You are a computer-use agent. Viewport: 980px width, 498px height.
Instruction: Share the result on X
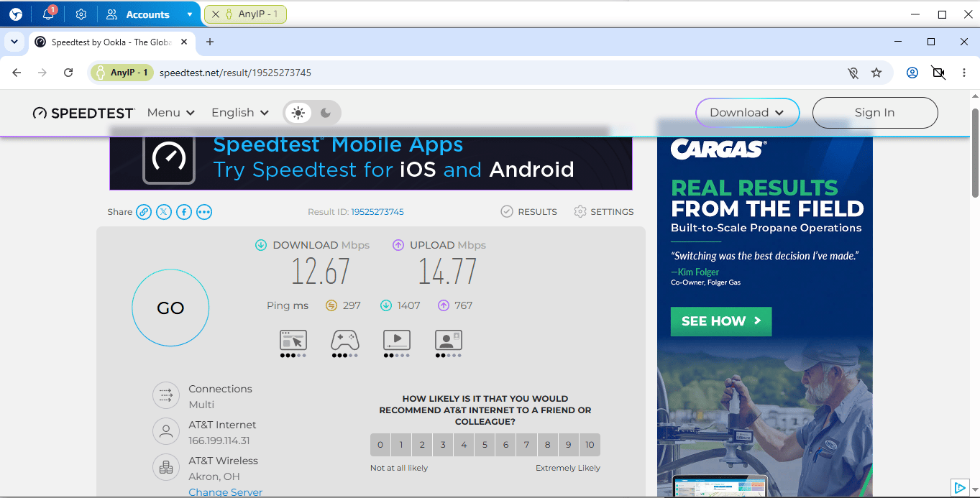tap(164, 212)
